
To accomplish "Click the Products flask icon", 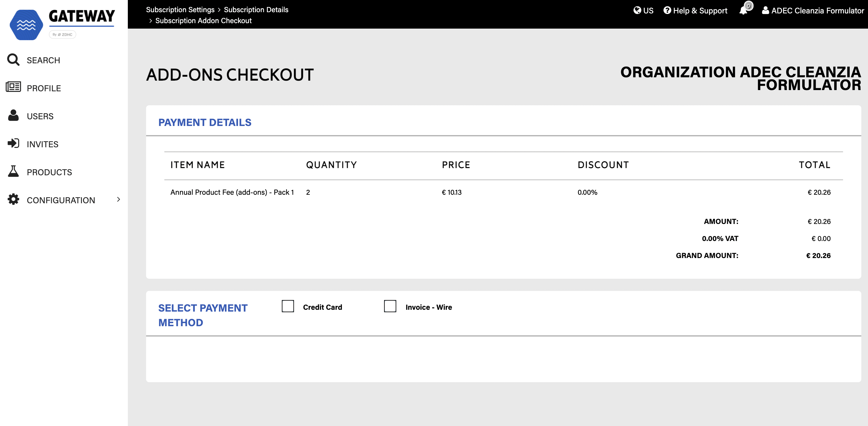I will [13, 171].
